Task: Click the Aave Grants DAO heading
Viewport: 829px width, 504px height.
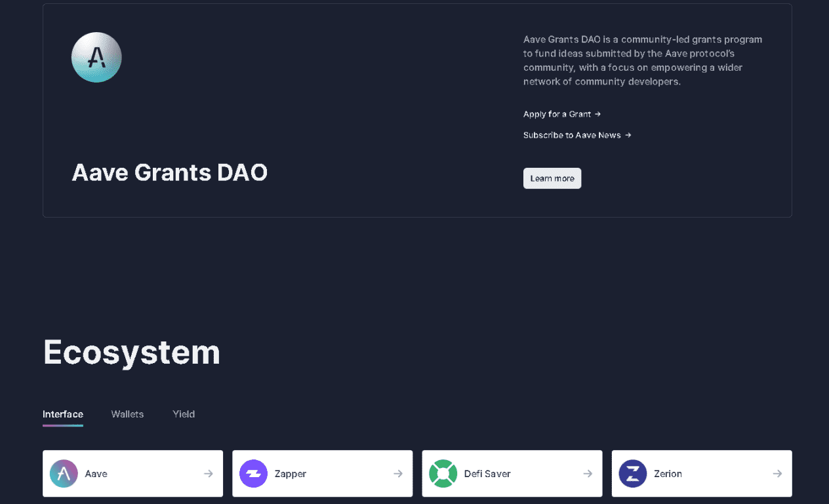Action: [x=170, y=172]
